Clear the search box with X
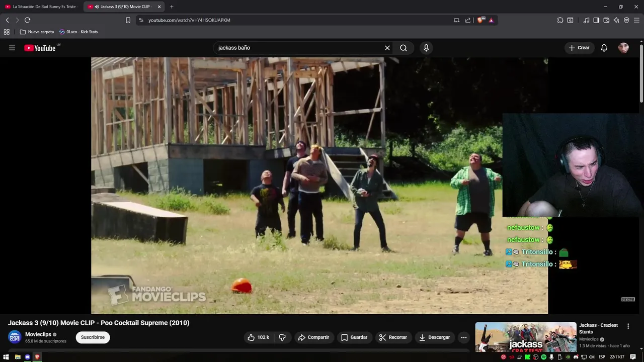 387,48
